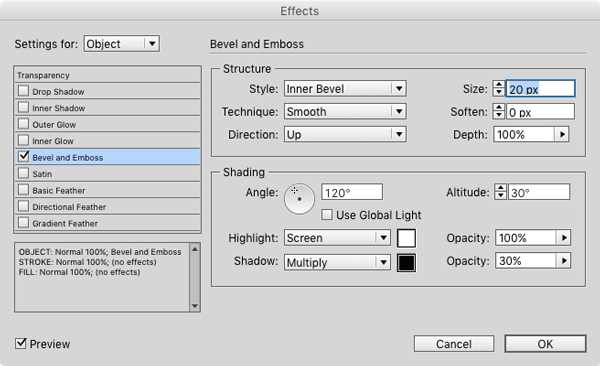Open the Highlight Screen blend mode dropdown

[x=337, y=238]
